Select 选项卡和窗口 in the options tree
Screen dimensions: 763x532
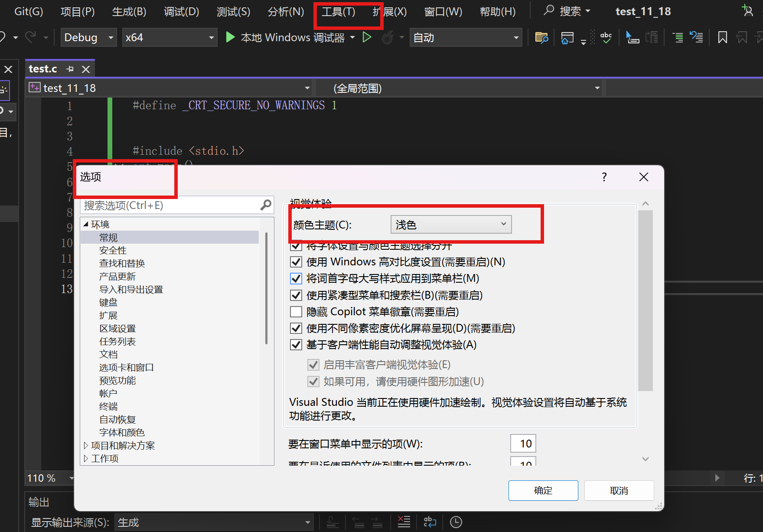(126, 367)
